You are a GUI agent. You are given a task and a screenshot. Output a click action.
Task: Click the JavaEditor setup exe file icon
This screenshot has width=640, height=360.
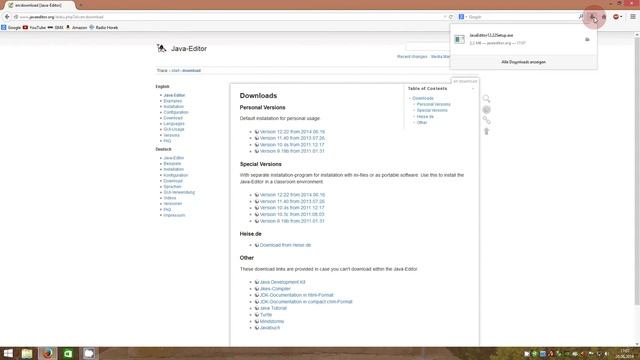[x=460, y=39]
